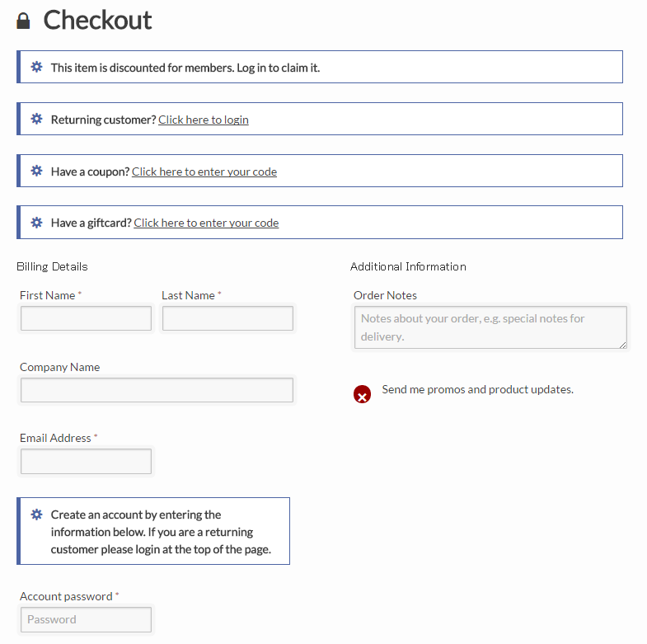Click gear icon in member discount notice
The height and width of the screenshot is (644, 647).
pyautogui.click(x=36, y=67)
